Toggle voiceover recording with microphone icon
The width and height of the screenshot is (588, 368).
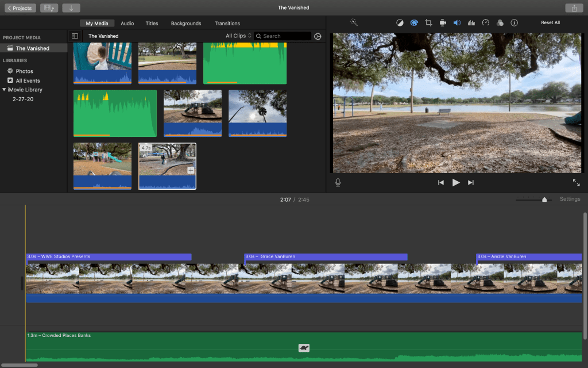pos(338,182)
